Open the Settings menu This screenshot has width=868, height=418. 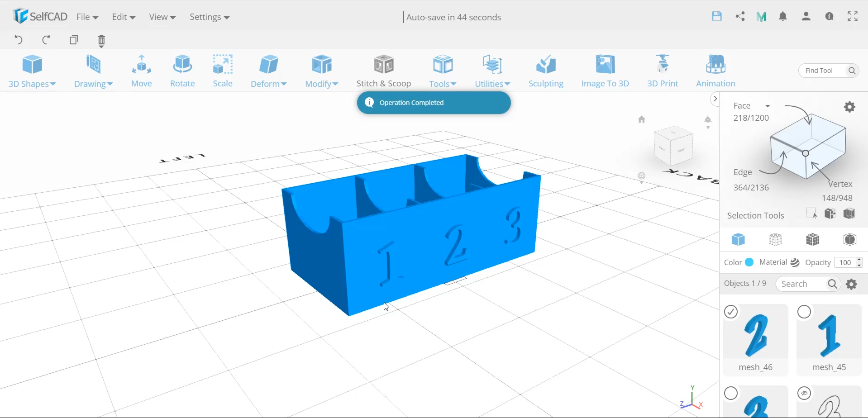coord(210,17)
